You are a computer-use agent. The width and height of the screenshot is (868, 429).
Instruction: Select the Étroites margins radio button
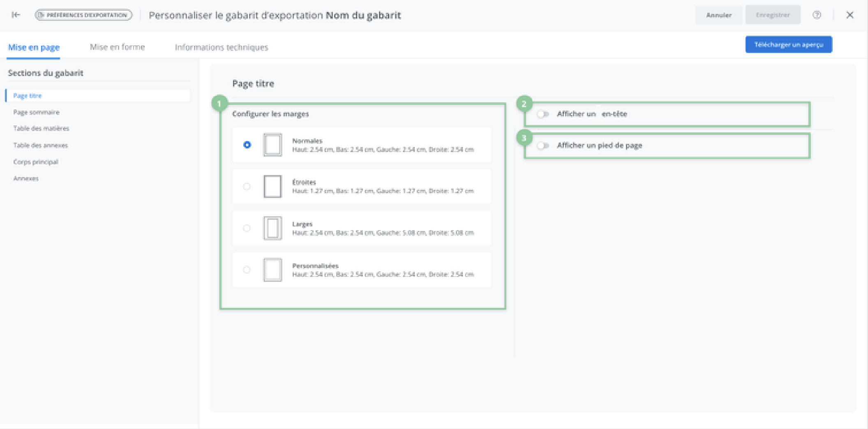coord(247,187)
